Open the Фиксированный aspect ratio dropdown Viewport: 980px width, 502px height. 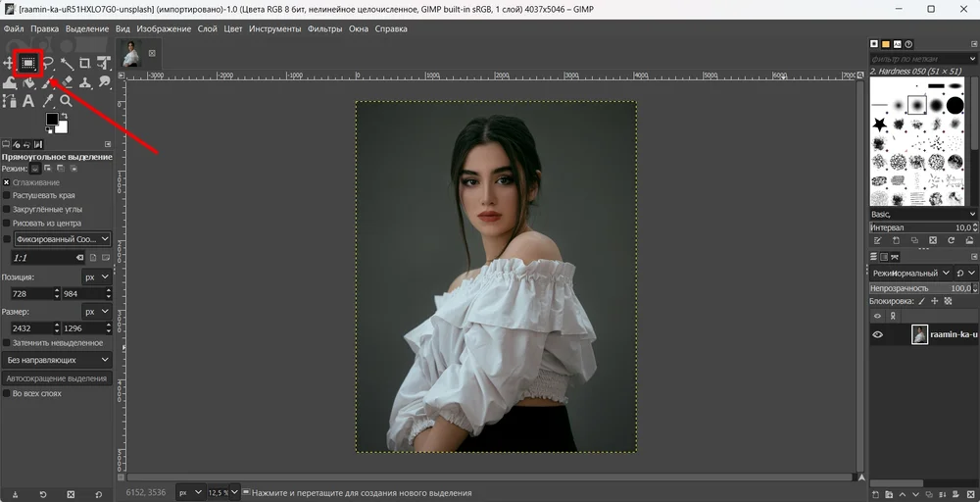63,239
